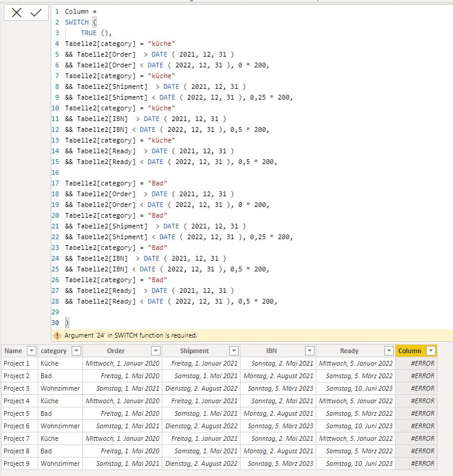
Task: Open the Ready column filter dropdown
Action: point(389,351)
